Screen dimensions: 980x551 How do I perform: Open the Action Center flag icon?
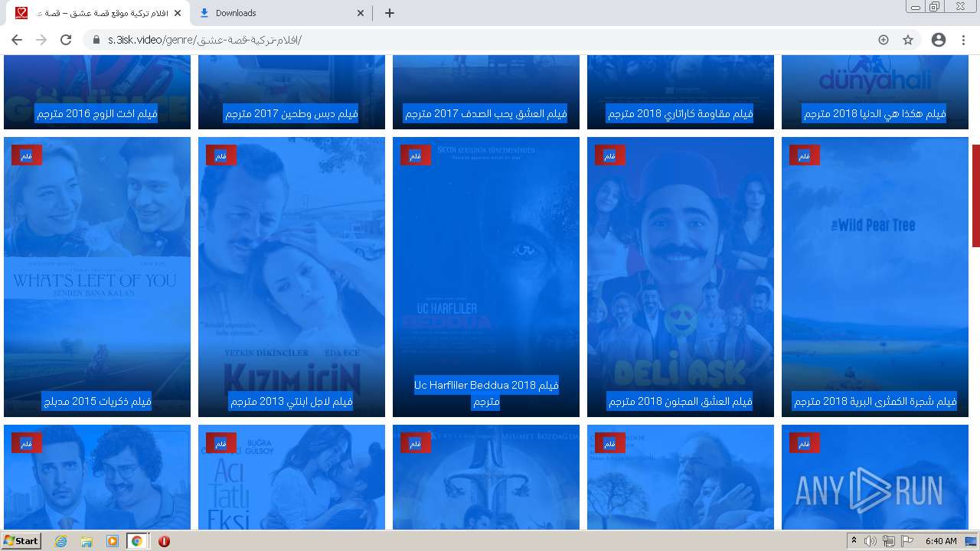click(907, 541)
